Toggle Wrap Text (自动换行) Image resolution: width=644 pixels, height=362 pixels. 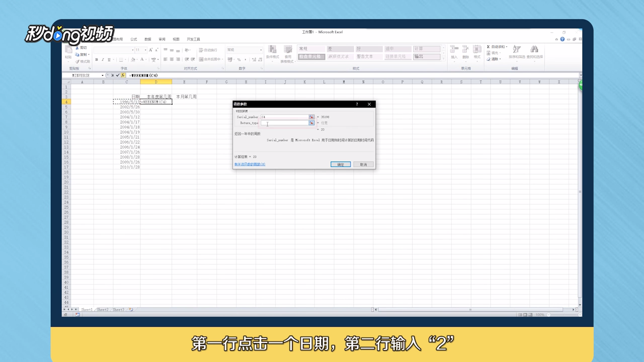click(208, 50)
